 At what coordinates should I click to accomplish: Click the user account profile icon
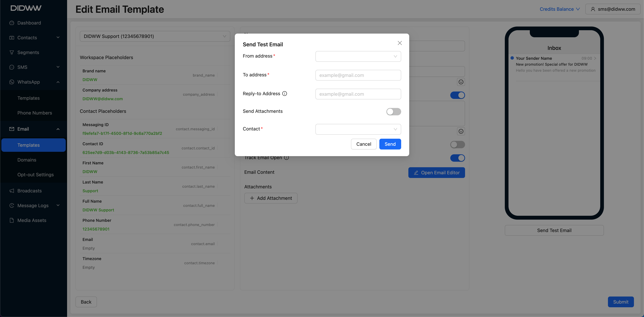coord(593,9)
